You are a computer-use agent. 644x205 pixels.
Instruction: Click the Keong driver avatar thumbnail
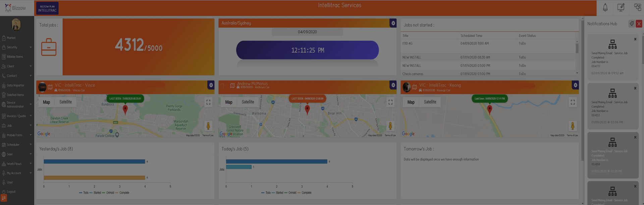click(x=407, y=87)
